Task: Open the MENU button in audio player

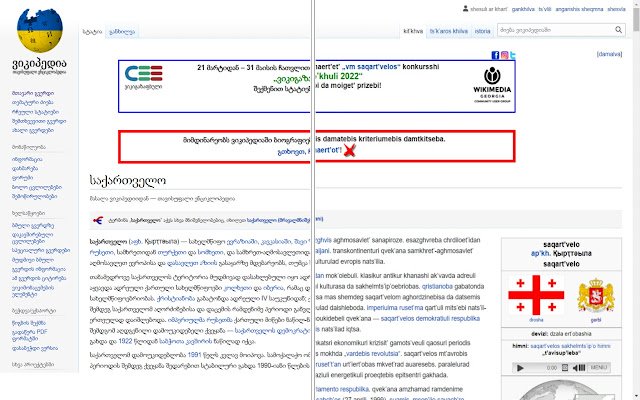Action: click(x=599, y=367)
